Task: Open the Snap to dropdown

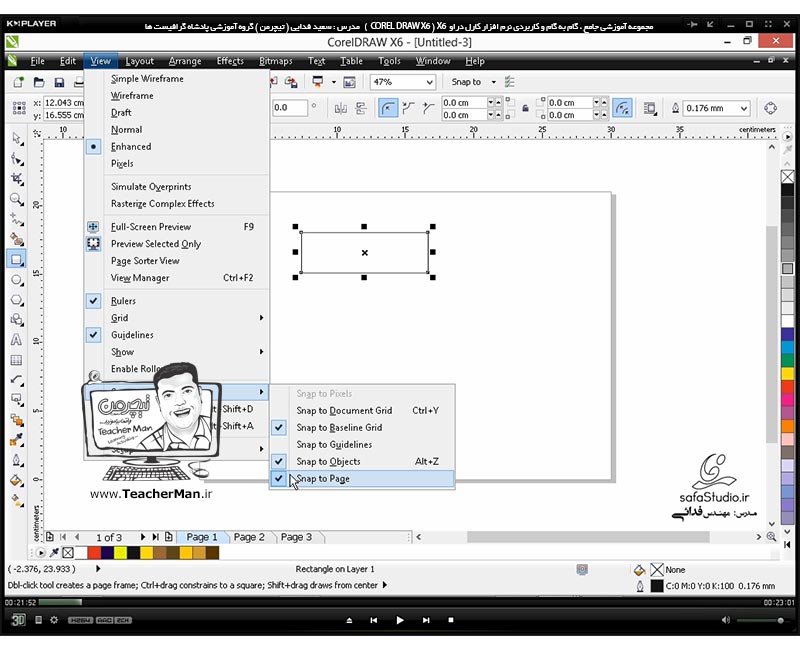Action: [x=493, y=82]
